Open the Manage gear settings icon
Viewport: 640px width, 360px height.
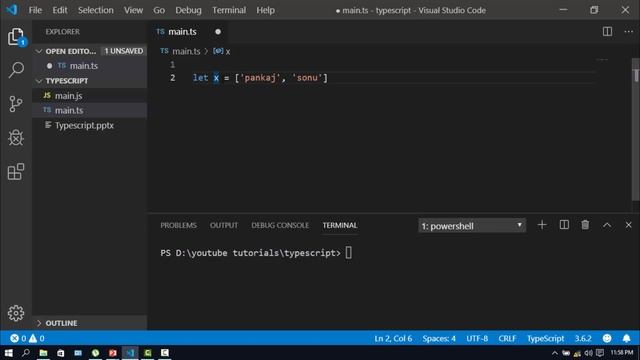16,313
